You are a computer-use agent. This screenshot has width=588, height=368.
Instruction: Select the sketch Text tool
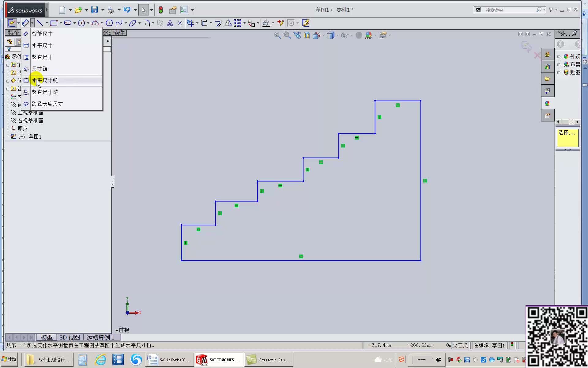coord(170,23)
